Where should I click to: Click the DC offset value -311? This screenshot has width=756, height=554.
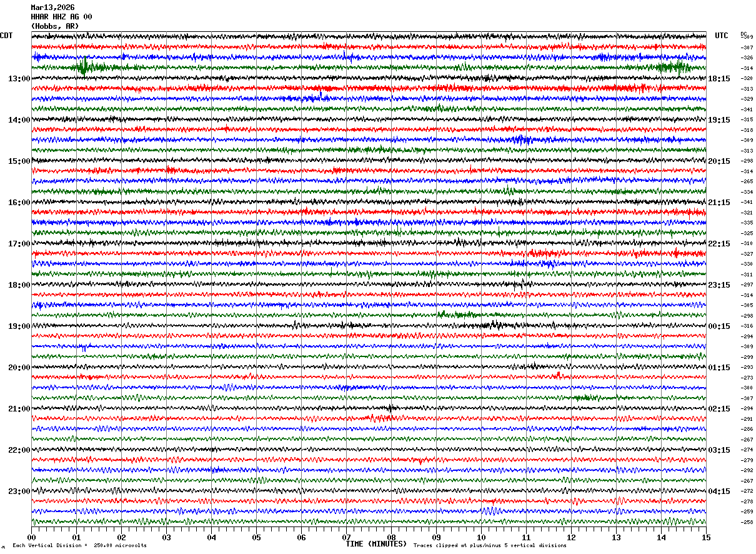(747, 274)
